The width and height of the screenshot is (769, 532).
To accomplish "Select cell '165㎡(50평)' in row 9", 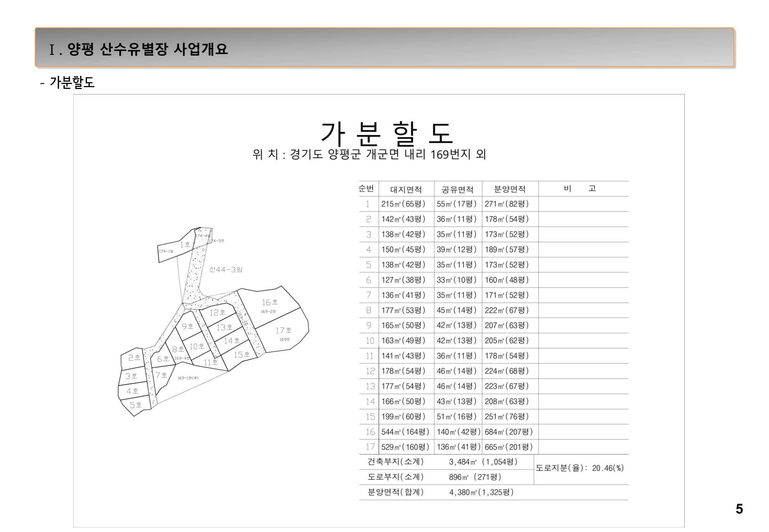I will [x=403, y=325].
